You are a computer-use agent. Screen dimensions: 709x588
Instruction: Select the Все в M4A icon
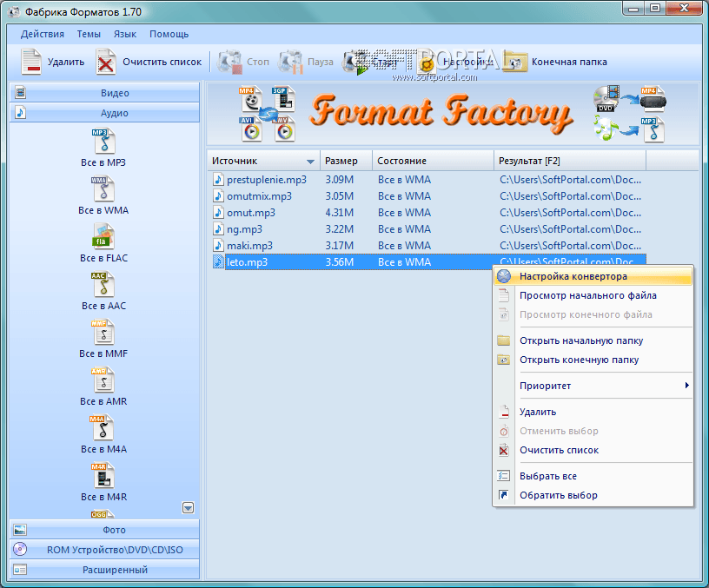pos(103,427)
